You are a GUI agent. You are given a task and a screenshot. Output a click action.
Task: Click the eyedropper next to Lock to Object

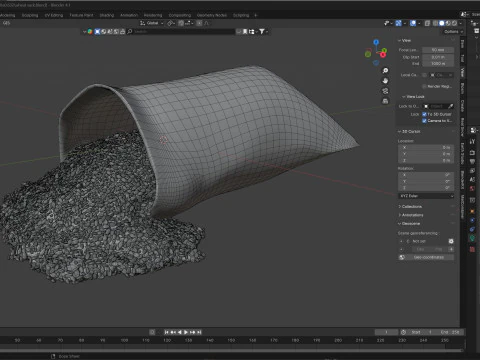(x=451, y=106)
